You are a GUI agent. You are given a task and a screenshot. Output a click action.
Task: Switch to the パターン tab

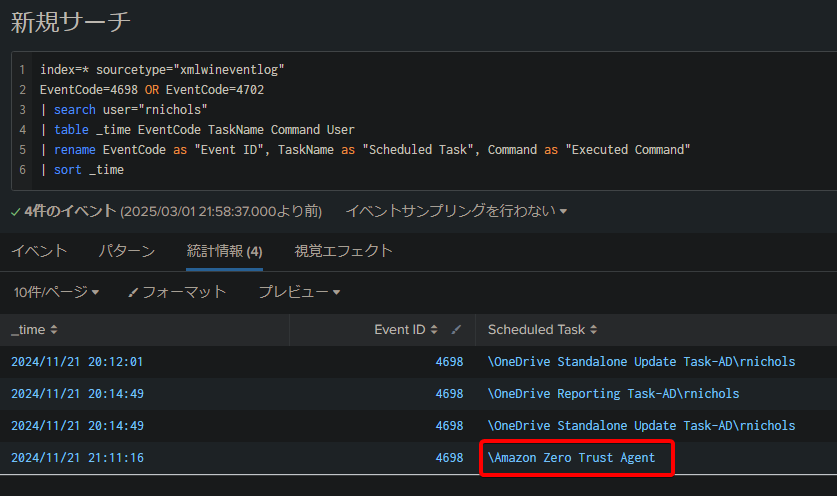(127, 251)
